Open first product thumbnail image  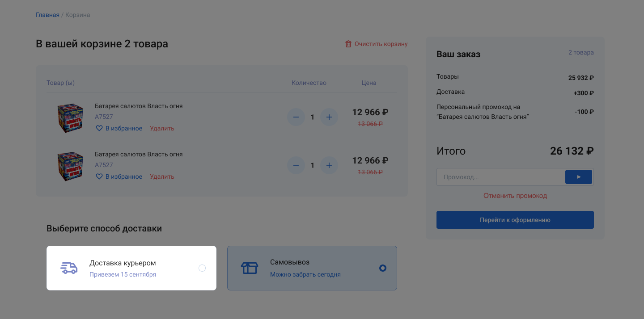pos(70,118)
